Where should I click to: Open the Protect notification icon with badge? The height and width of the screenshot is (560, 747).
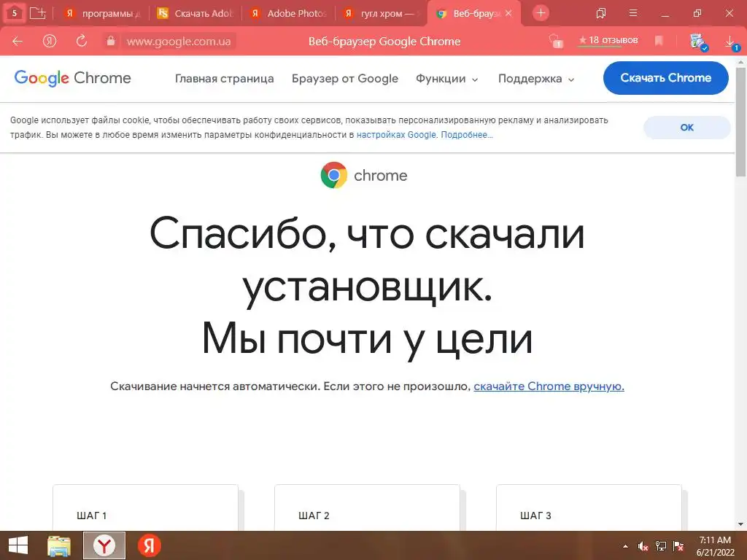point(555,41)
